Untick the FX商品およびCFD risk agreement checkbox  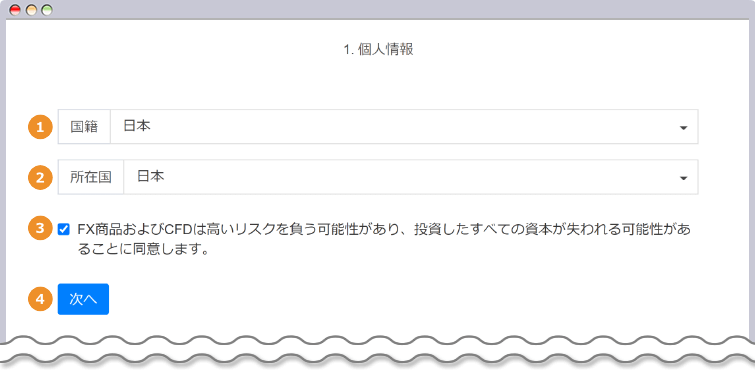(63, 229)
